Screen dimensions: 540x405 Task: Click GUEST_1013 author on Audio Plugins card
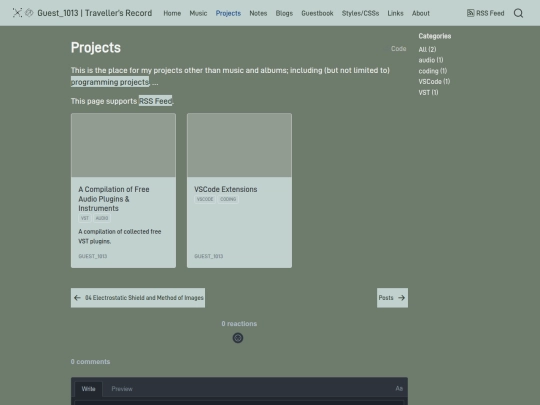tap(93, 256)
